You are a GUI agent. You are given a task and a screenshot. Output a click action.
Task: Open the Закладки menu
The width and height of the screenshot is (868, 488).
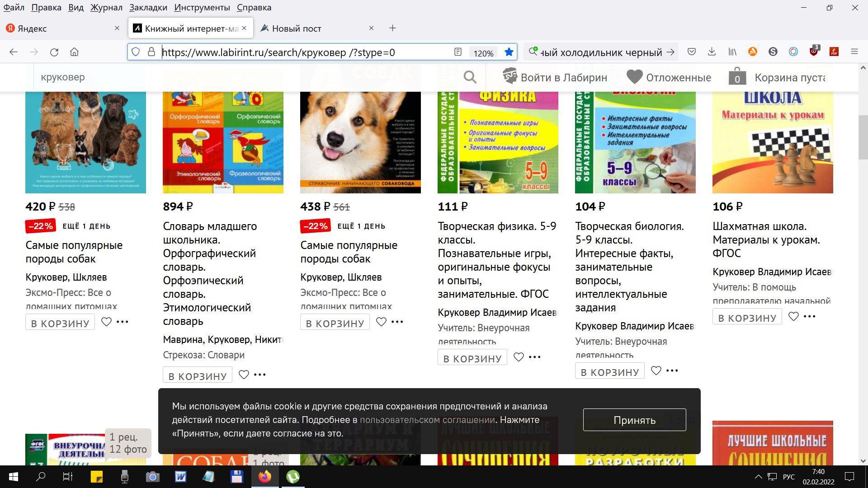point(148,7)
